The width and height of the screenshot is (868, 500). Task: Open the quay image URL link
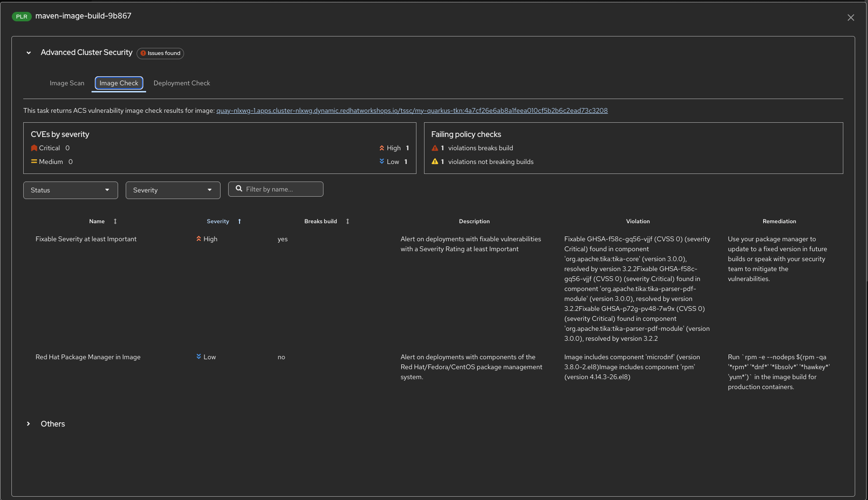click(x=412, y=110)
